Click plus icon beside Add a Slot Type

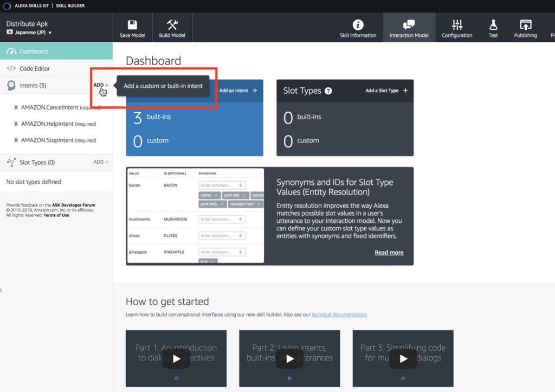click(405, 91)
